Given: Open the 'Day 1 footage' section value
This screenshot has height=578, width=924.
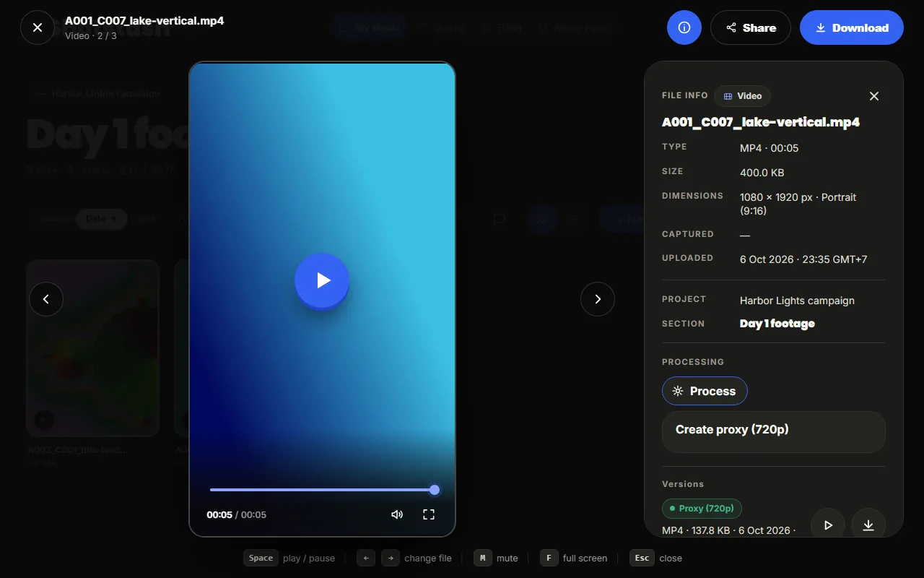Looking at the screenshot, I should coord(777,324).
